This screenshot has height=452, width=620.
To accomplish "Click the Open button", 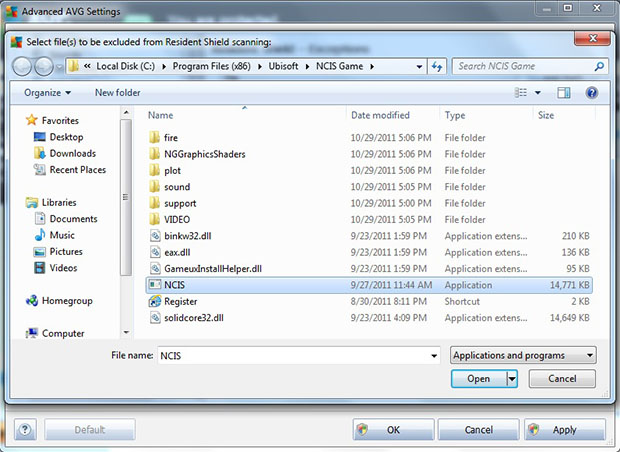I will 479,379.
